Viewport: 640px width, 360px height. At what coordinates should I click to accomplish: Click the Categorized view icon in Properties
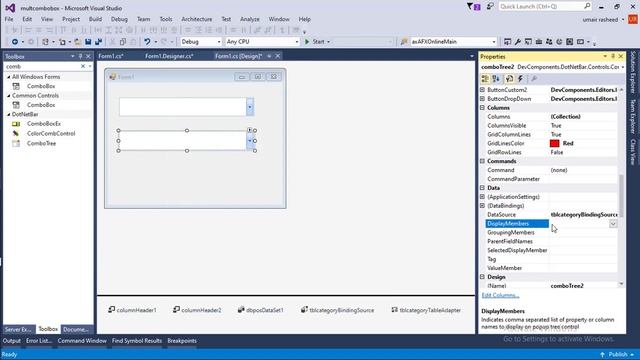[485, 79]
